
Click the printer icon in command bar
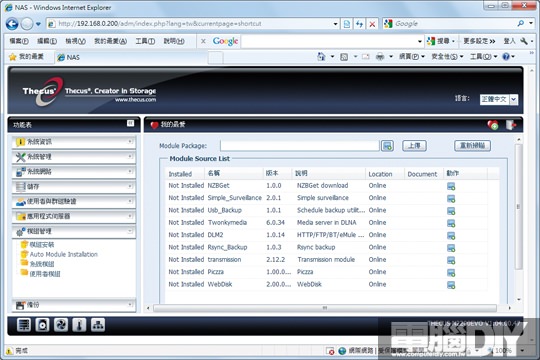(x=380, y=56)
